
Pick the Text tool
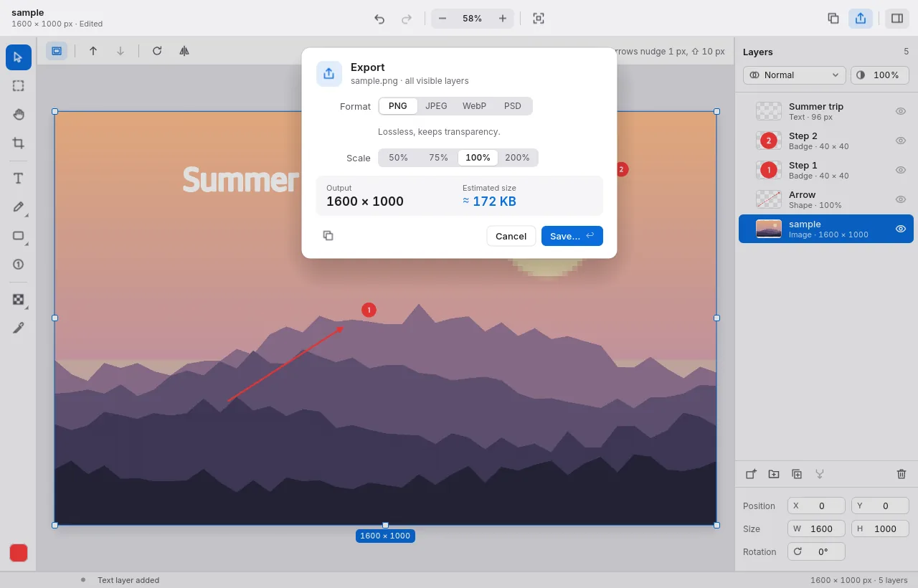point(19,179)
